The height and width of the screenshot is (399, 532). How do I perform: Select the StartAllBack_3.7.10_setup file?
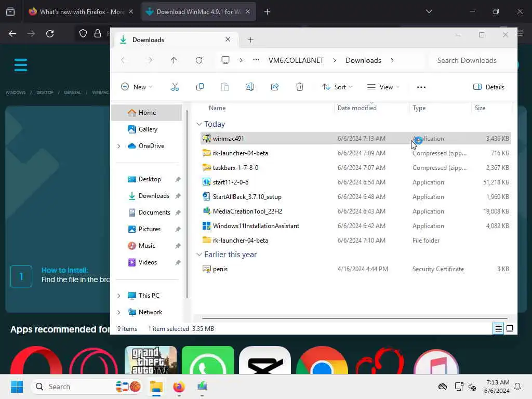click(355, 197)
